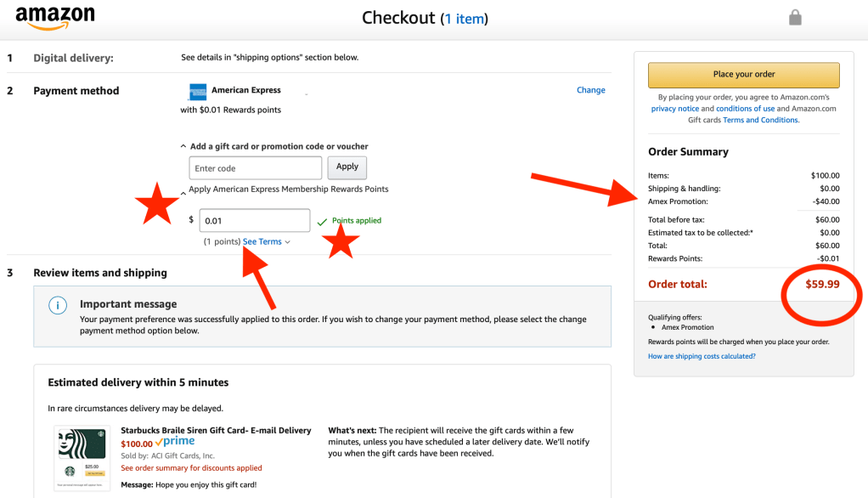Collapse Apply American Express Membership Rewards Points
This screenshot has width=868, height=498.
184,193
